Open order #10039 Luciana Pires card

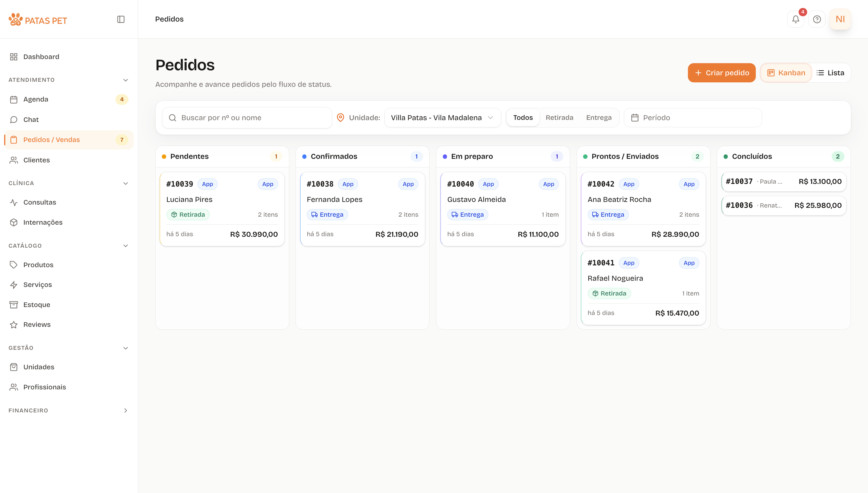coord(222,209)
